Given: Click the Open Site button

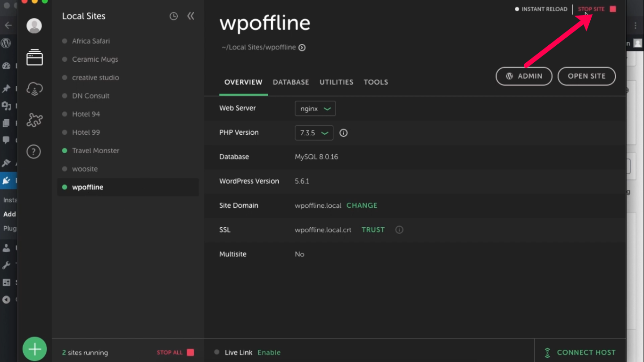Looking at the screenshot, I should 586,76.
